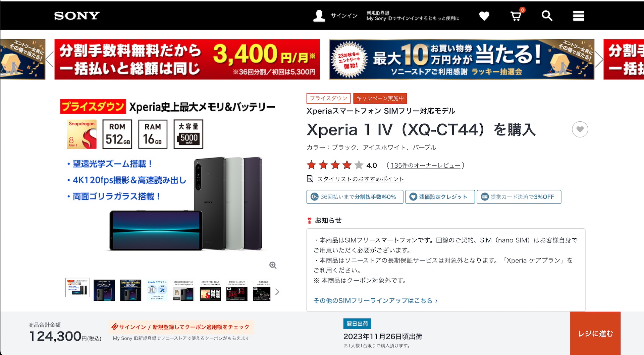
Task: Click the Sony logo in header
Action: pyautogui.click(x=77, y=16)
